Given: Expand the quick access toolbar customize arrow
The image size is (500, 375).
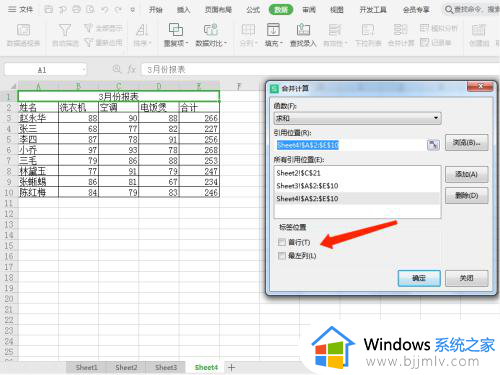Looking at the screenshot, I should [133, 10].
